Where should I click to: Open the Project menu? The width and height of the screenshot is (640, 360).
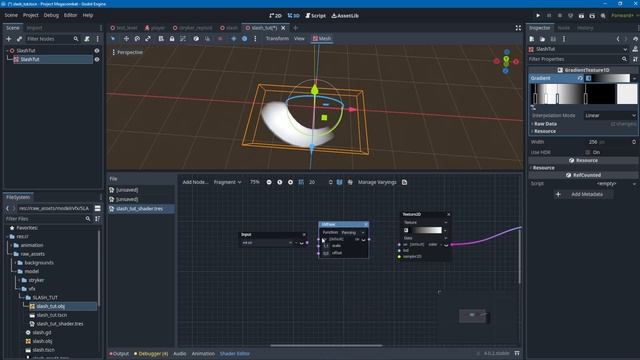click(x=31, y=15)
